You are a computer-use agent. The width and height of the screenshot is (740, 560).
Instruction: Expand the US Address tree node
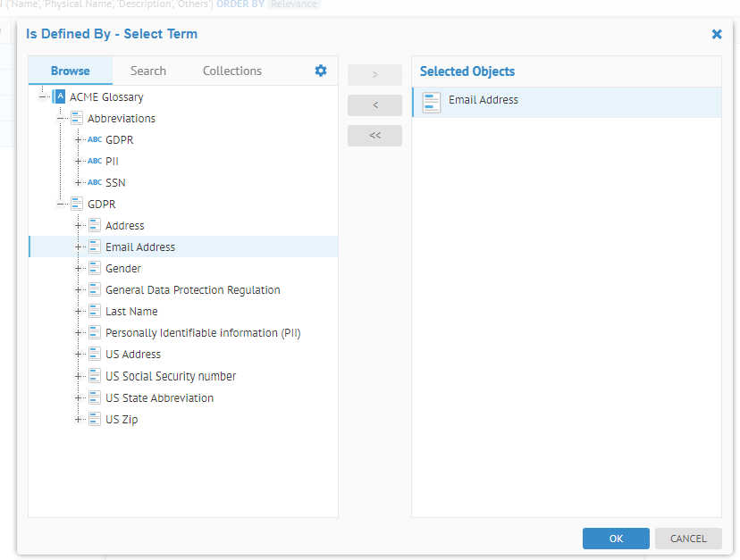click(x=79, y=355)
